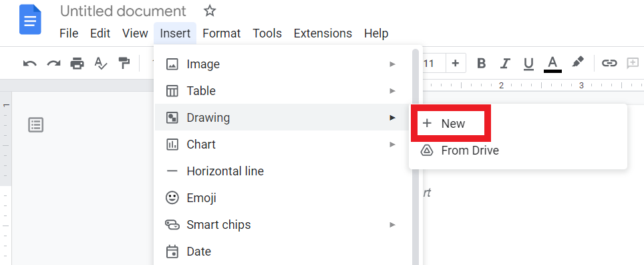Toggle Underline formatting
The image size is (644, 265).
528,64
